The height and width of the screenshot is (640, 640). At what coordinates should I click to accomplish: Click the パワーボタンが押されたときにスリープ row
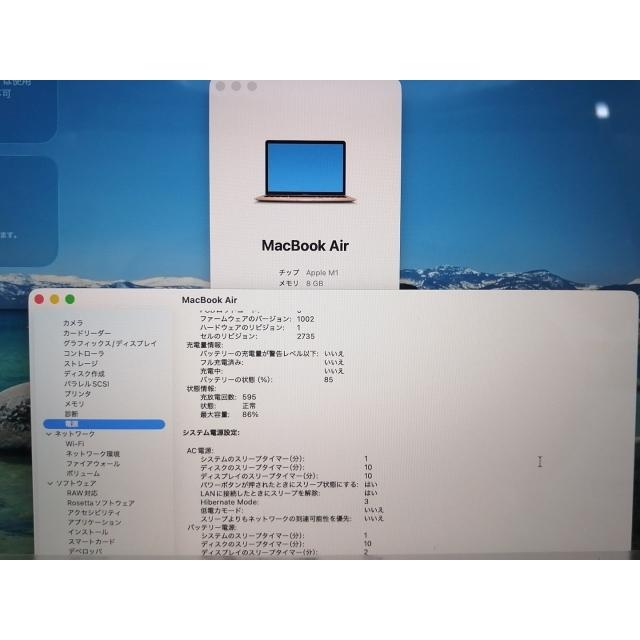click(x=289, y=484)
